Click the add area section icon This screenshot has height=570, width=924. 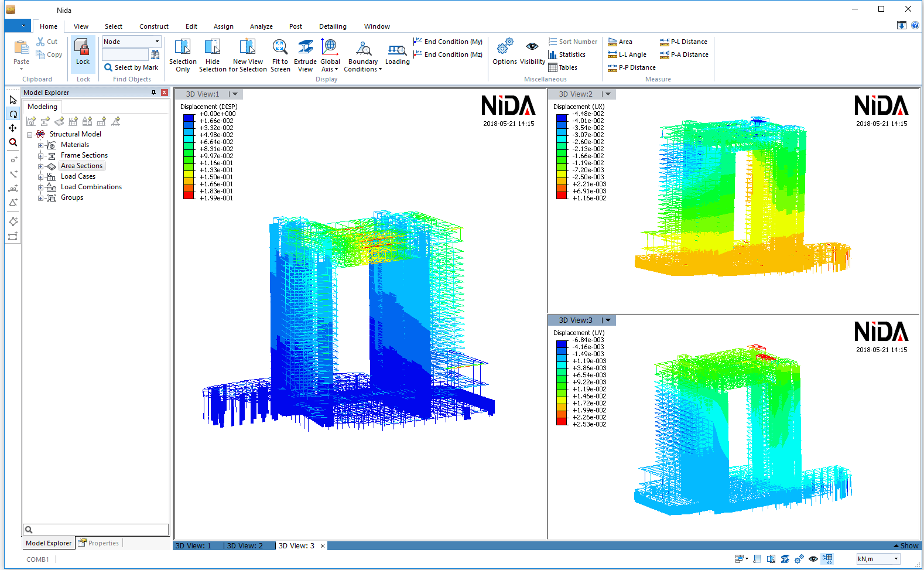coord(59,121)
